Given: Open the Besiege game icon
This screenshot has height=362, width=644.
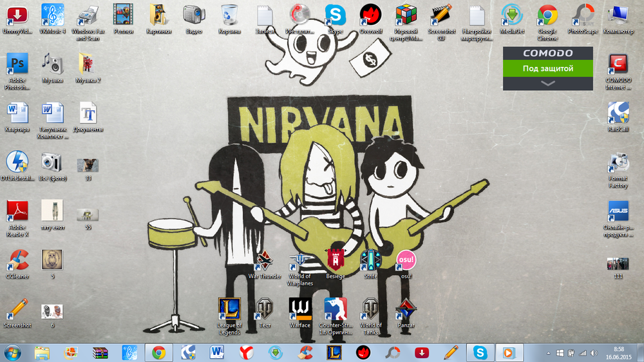Looking at the screenshot, I should [335, 264].
